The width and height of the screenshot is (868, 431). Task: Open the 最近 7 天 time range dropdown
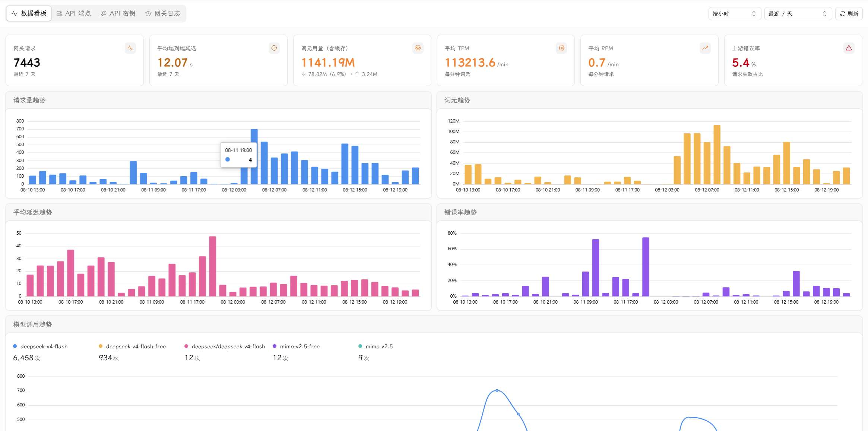point(798,14)
